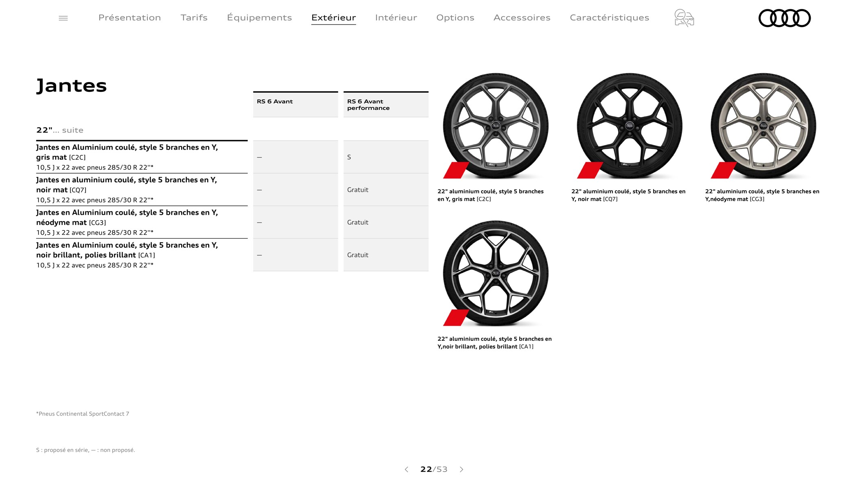Viewport: 868px width, 488px height.
Task: Open the Accessoires tab
Action: pyautogui.click(x=522, y=17)
